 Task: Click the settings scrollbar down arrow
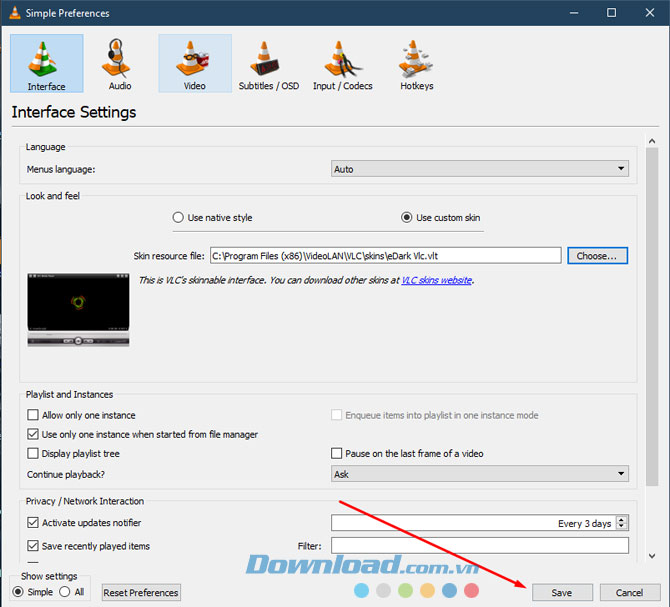click(x=652, y=556)
